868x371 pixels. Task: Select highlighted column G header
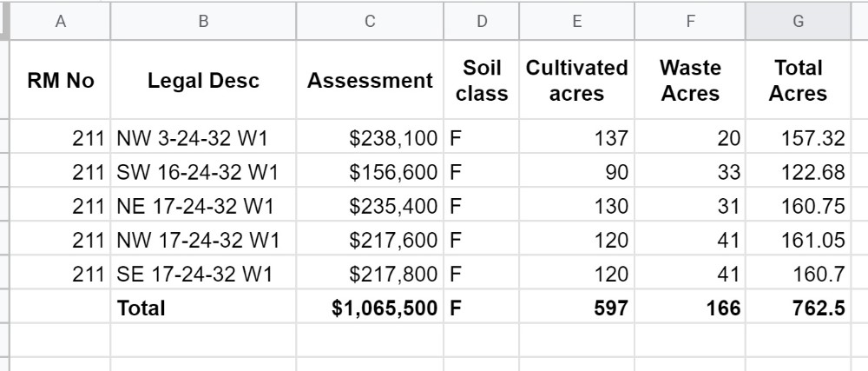(x=799, y=21)
